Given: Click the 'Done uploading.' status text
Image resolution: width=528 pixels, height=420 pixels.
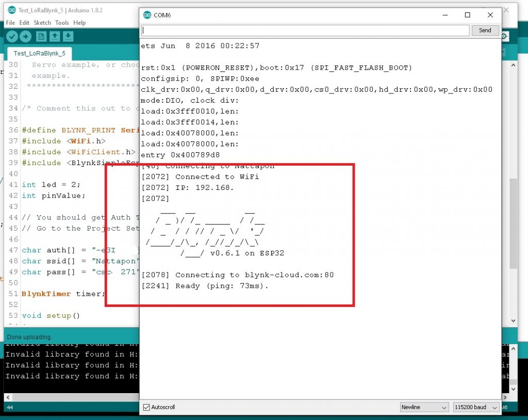Looking at the screenshot, I should point(29,337).
